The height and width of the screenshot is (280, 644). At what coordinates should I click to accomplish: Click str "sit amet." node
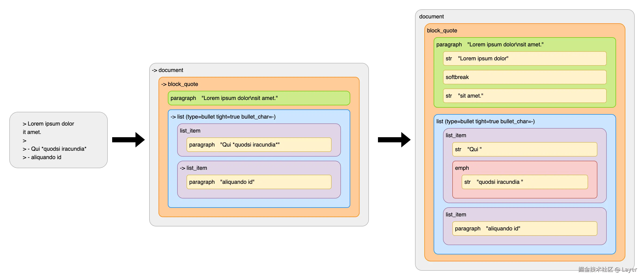pos(524,96)
